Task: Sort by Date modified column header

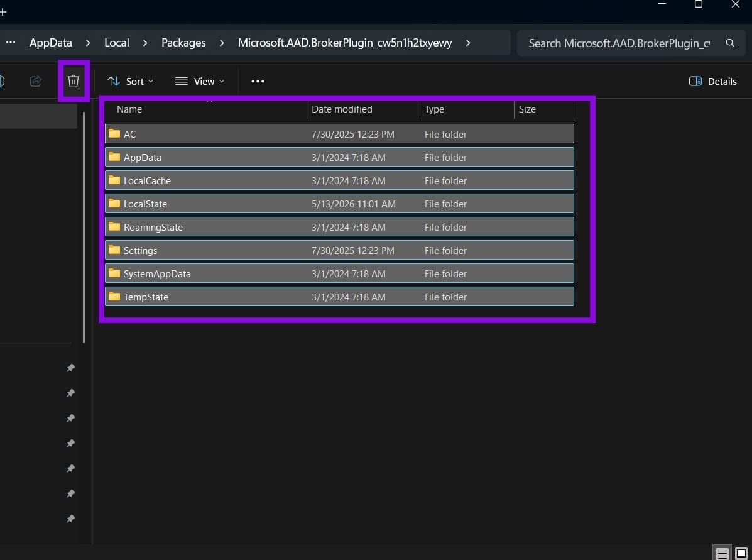Action: coord(363,109)
